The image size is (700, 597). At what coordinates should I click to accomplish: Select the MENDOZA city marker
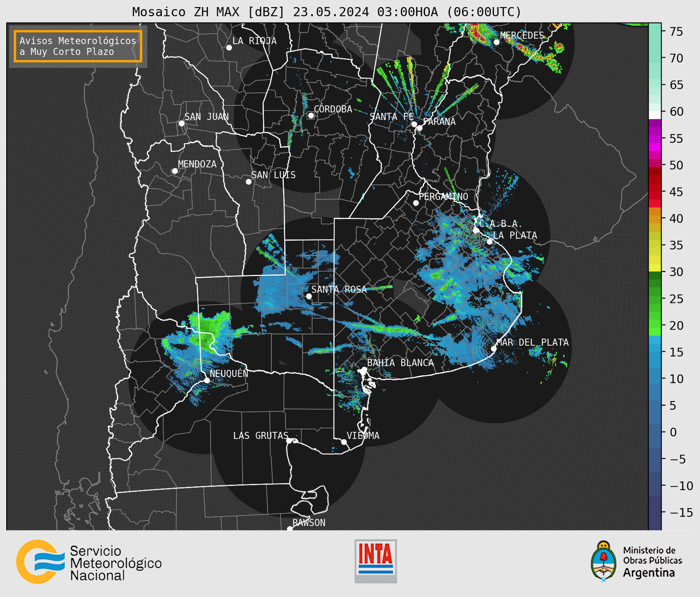click(175, 171)
